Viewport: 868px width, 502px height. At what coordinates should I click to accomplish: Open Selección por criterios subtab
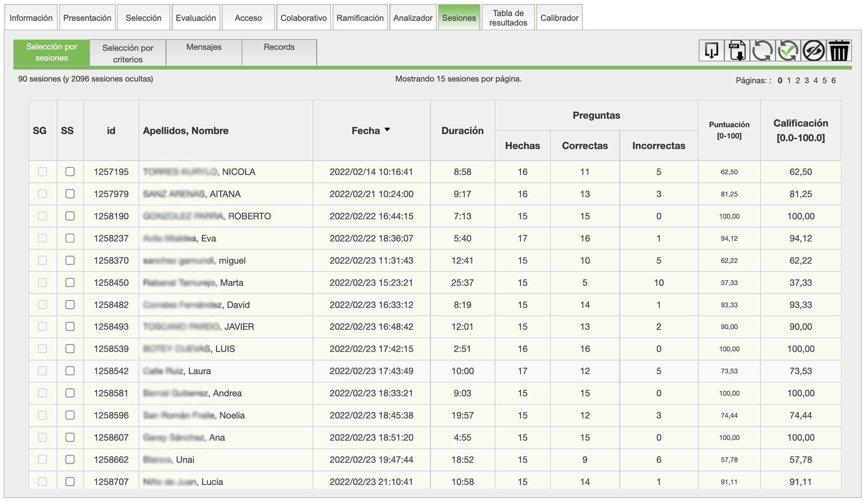(x=128, y=53)
